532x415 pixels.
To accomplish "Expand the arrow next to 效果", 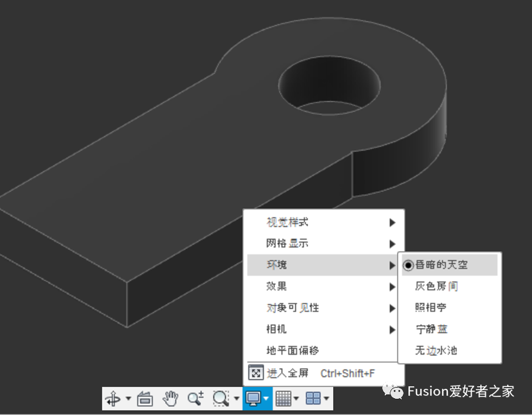I will tap(392, 287).
